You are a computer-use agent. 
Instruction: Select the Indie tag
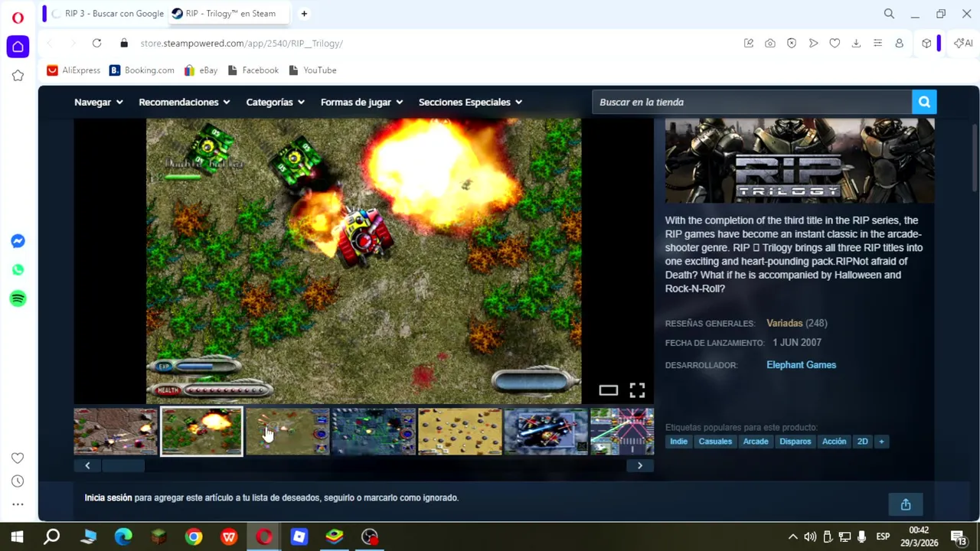point(678,442)
